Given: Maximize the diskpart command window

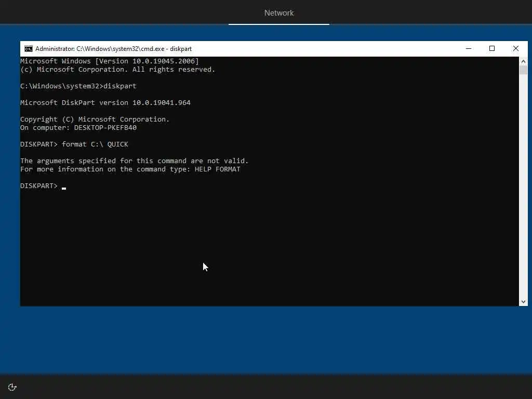Looking at the screenshot, I should point(492,49).
